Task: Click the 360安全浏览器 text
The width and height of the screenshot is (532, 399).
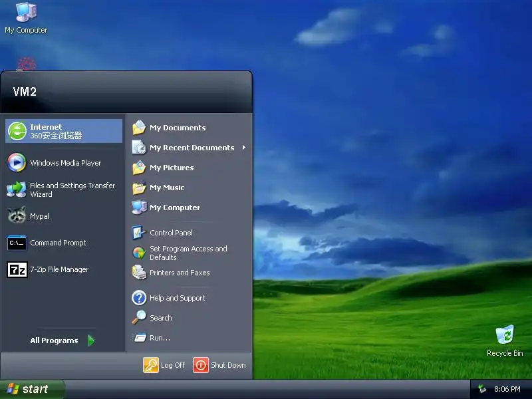Action: tap(56, 136)
